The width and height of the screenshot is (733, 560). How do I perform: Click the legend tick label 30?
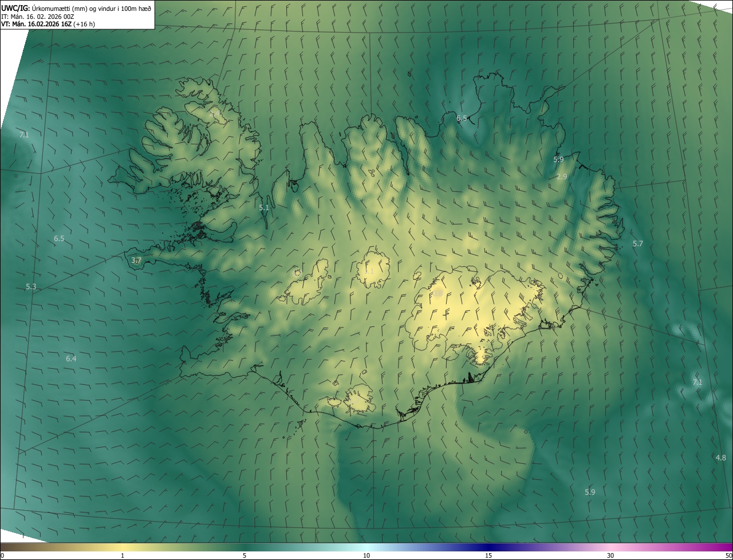[610, 555]
